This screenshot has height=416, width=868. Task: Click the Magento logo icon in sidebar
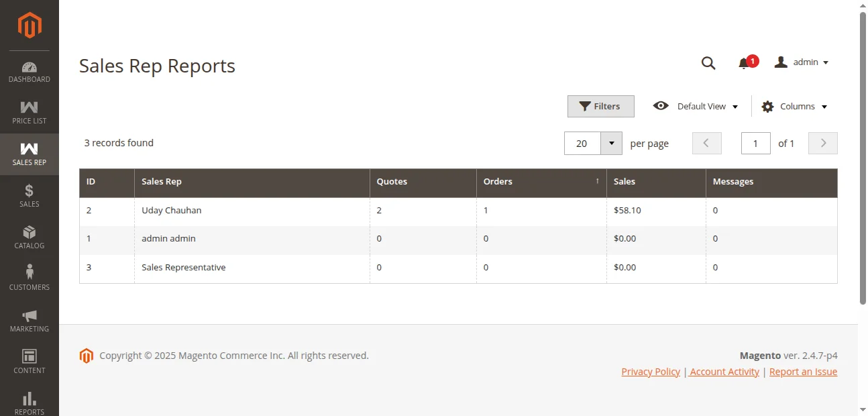(x=30, y=25)
